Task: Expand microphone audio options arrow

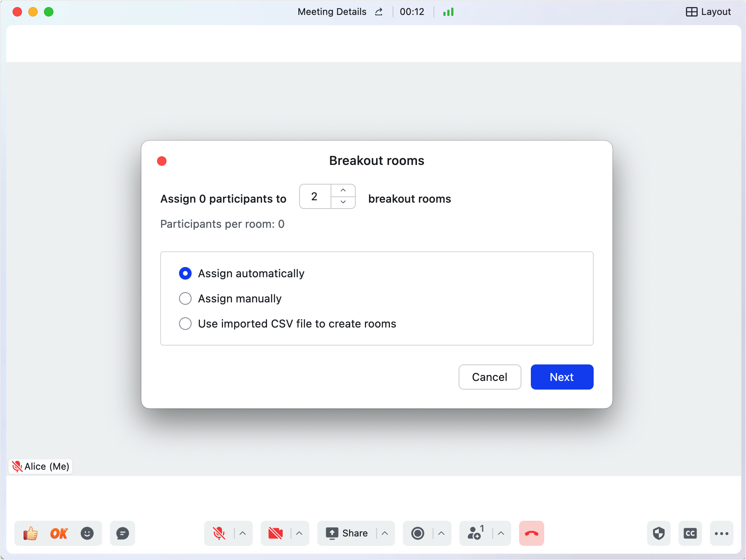Action: pos(243,533)
